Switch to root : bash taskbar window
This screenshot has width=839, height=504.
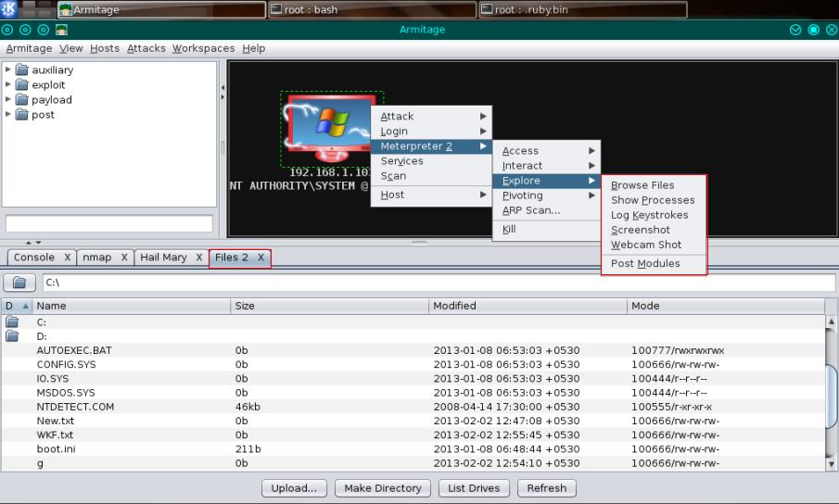point(373,9)
